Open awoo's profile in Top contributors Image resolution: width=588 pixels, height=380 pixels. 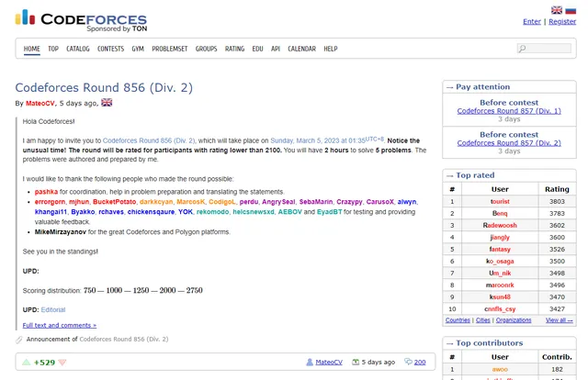point(500,370)
